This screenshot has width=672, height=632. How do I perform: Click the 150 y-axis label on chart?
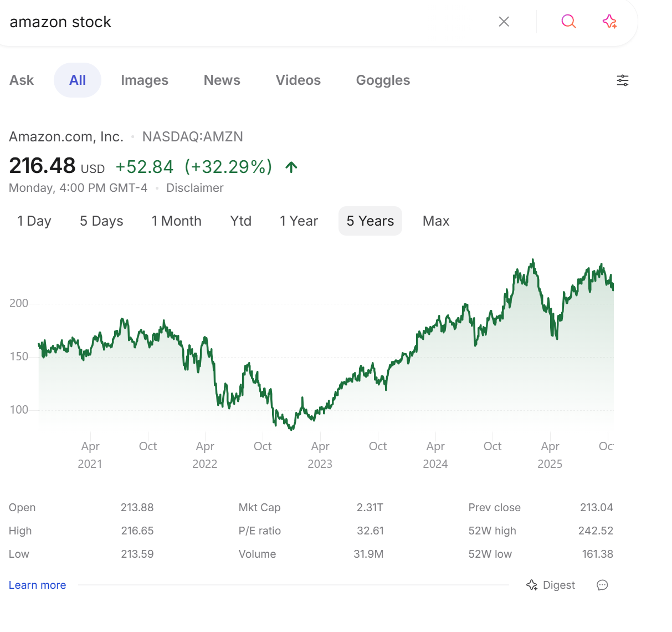(19, 356)
